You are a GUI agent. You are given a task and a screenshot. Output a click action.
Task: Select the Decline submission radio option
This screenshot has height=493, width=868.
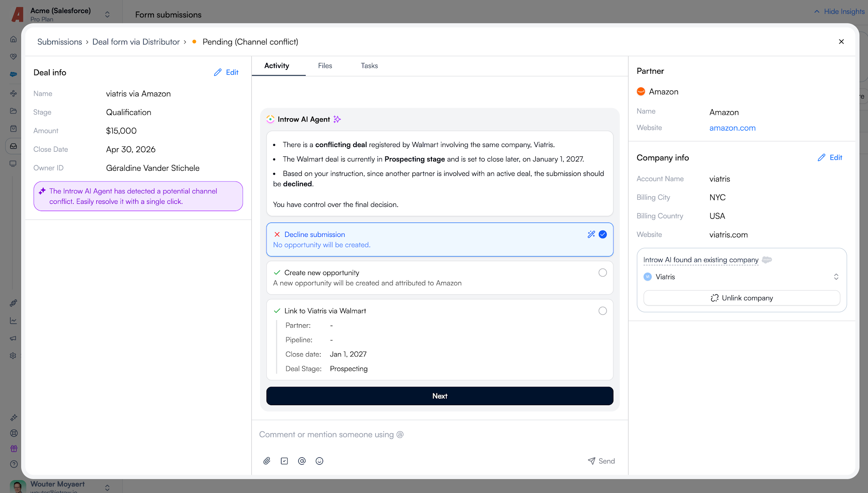pyautogui.click(x=603, y=234)
